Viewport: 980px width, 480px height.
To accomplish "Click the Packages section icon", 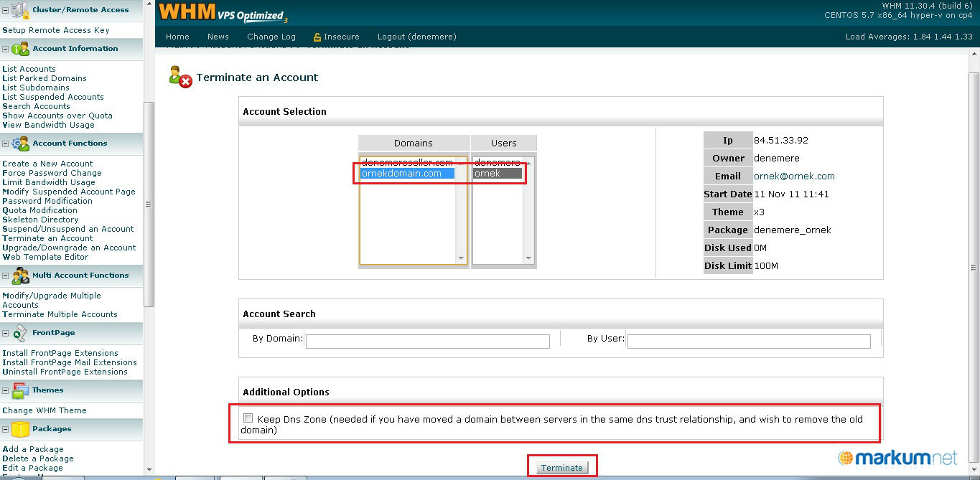I will tap(20, 429).
